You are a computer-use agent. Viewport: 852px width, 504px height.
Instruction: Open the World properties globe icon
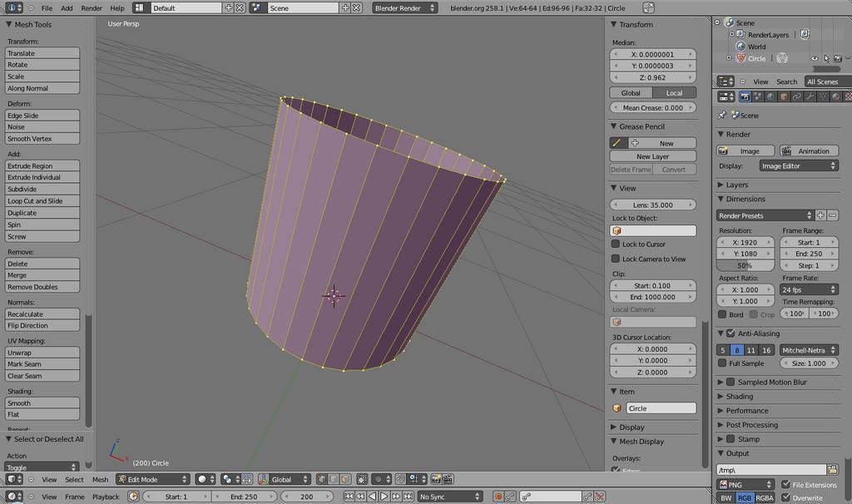(x=770, y=97)
